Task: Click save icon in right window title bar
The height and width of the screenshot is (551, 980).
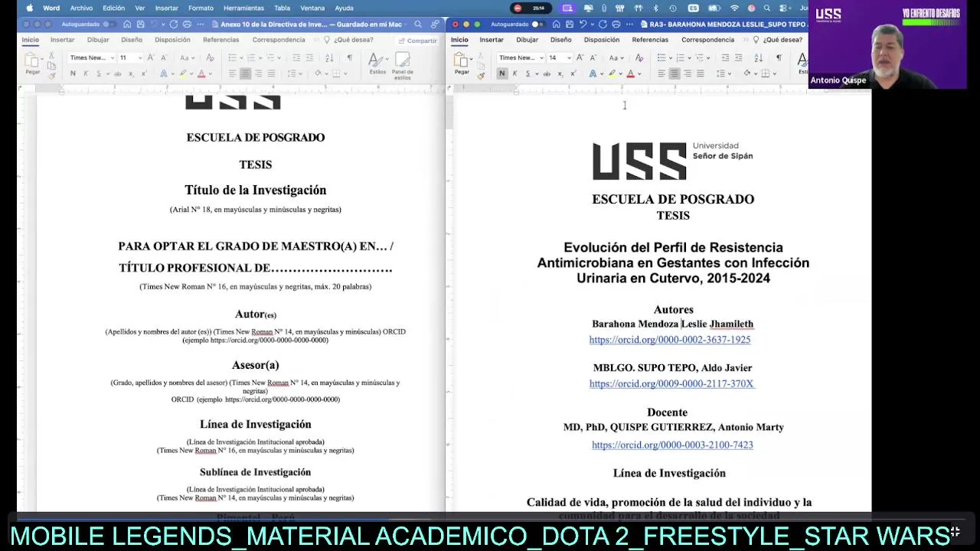Action: 570,24
